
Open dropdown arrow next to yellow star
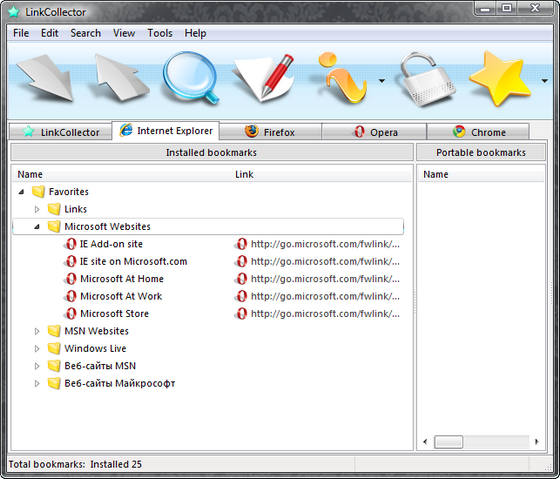point(545,81)
